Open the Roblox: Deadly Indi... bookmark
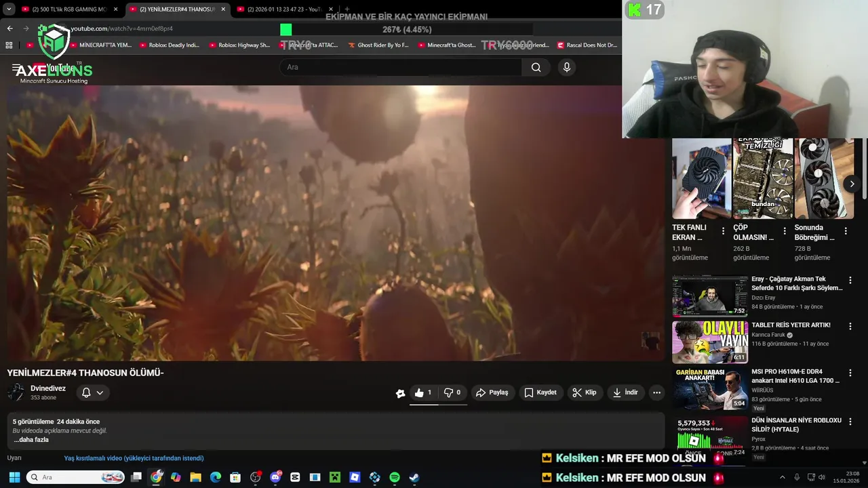The image size is (868, 488). click(x=169, y=45)
